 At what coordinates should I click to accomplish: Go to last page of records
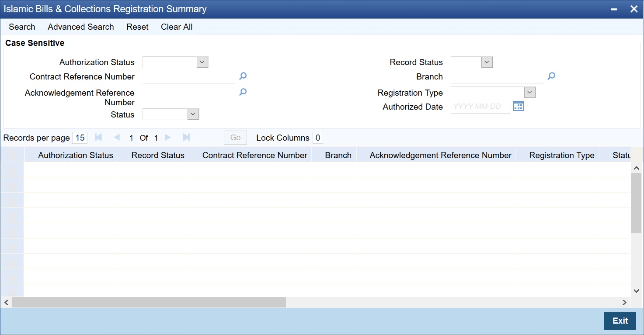point(186,138)
